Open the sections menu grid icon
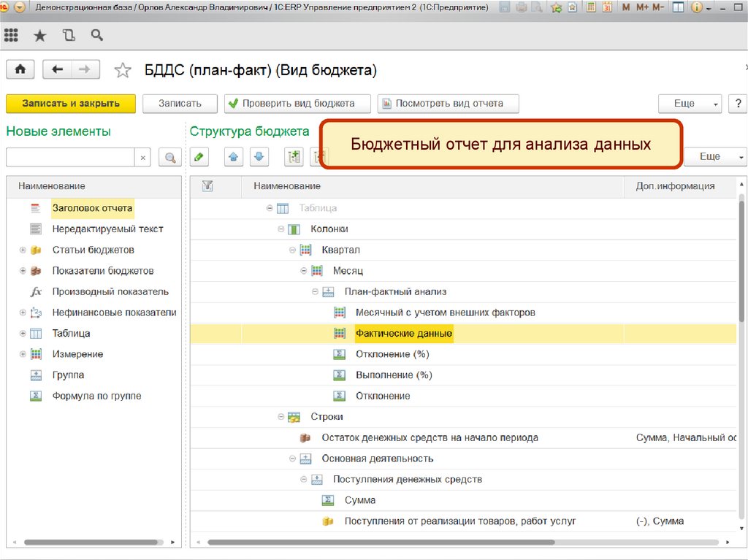748x560 pixels. tap(11, 35)
